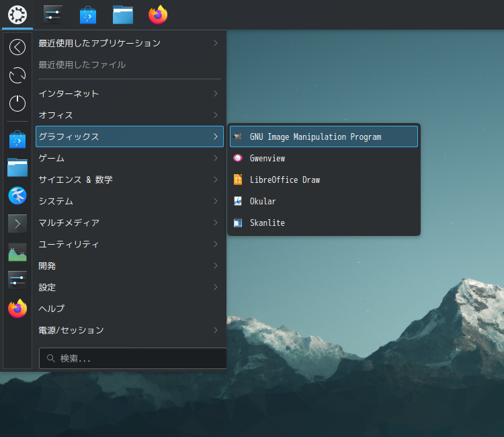Click the LibreOffice Draw orange icon

[x=238, y=180]
